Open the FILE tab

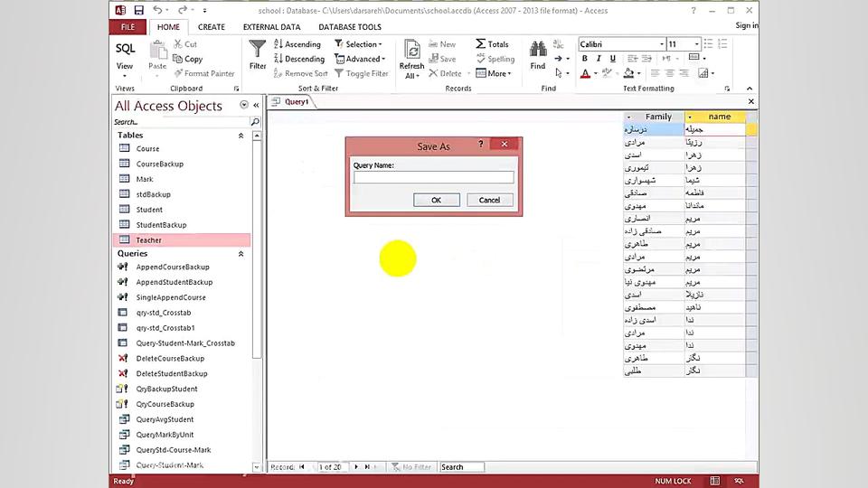pos(127,26)
